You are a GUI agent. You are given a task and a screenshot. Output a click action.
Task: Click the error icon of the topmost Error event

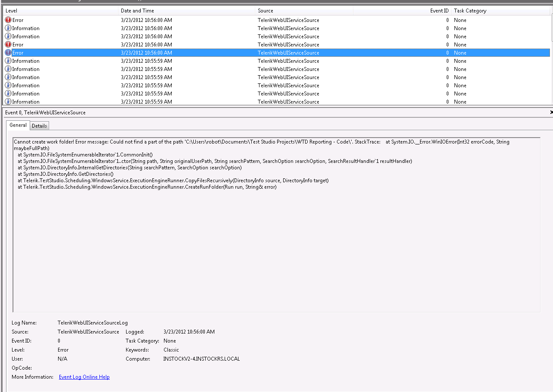point(8,20)
